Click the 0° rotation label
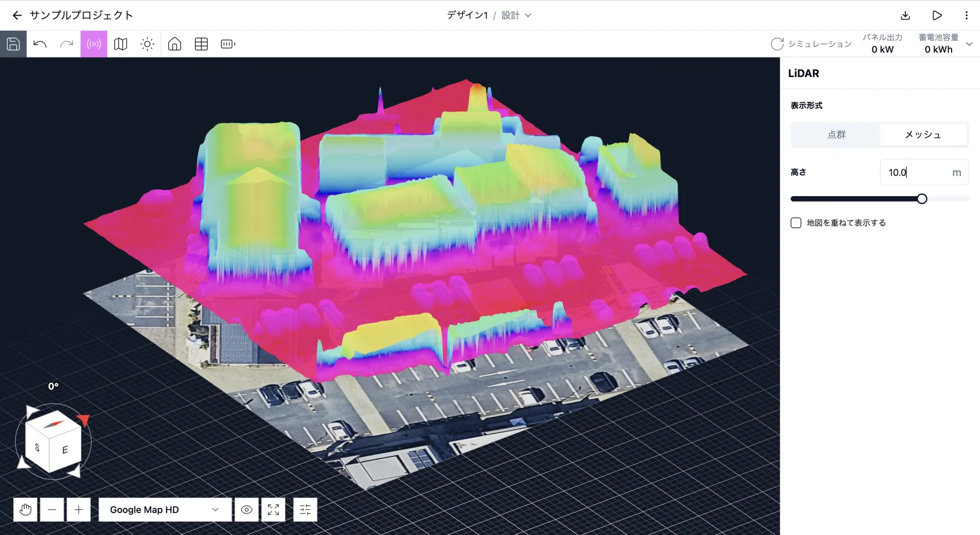This screenshot has height=535, width=980. pos(54,386)
